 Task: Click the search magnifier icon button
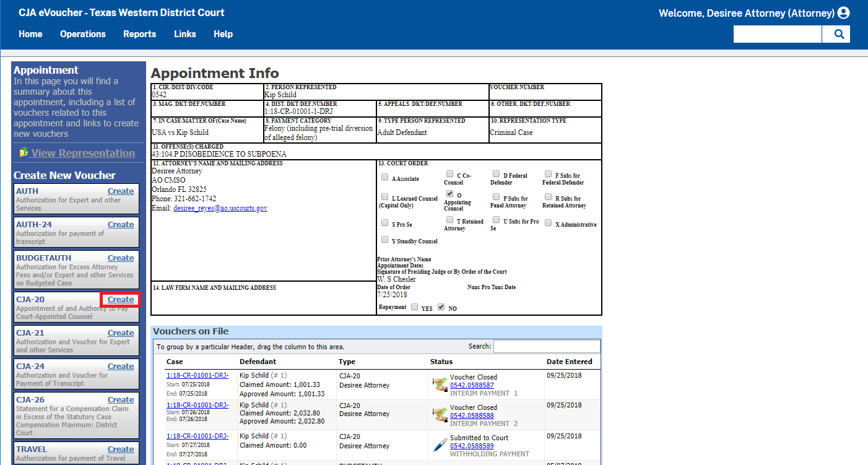[x=839, y=35]
